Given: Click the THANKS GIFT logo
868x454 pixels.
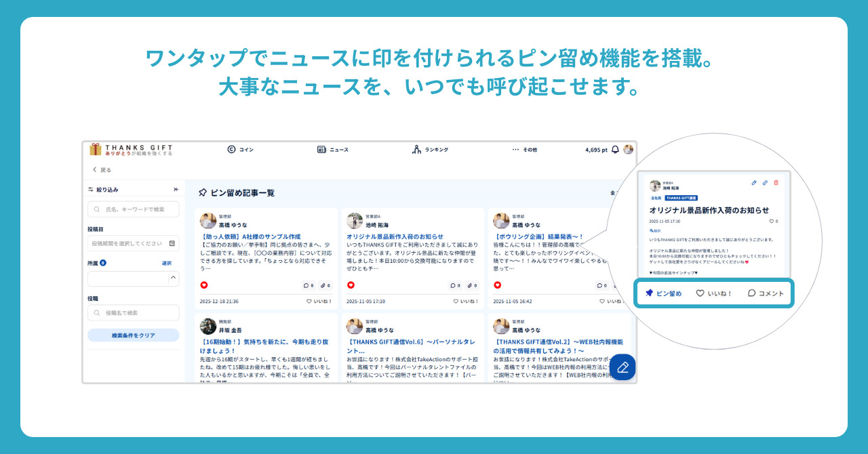Looking at the screenshot, I should coord(132,150).
